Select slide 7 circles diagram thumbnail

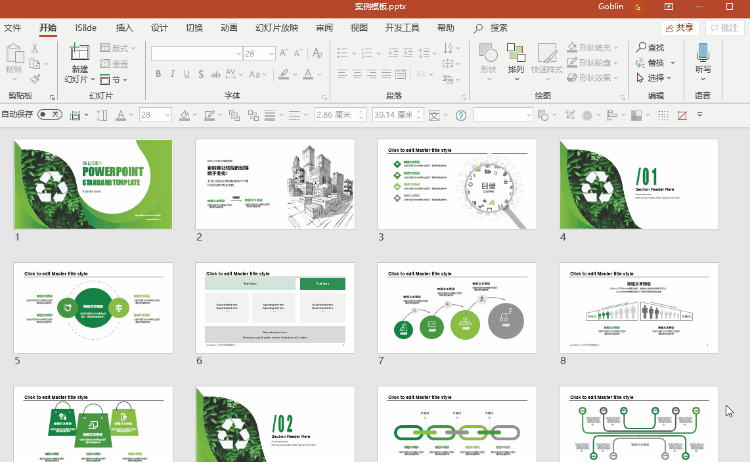(457, 308)
